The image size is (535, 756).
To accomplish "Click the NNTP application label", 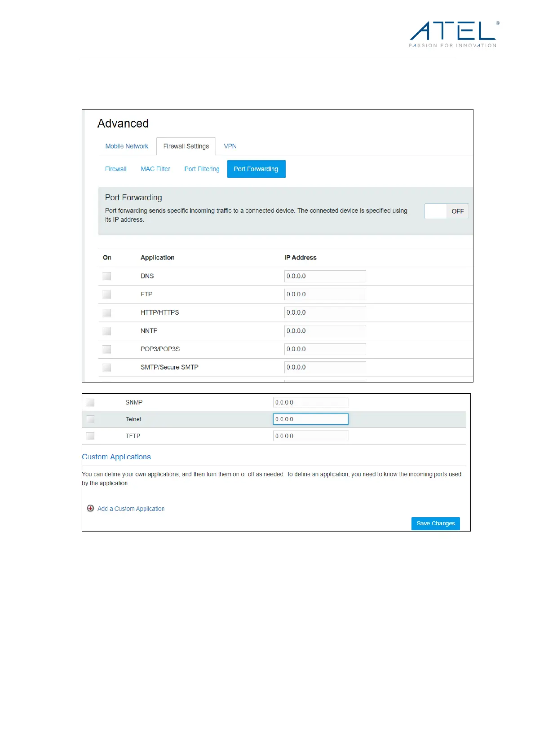I will pos(149,331).
